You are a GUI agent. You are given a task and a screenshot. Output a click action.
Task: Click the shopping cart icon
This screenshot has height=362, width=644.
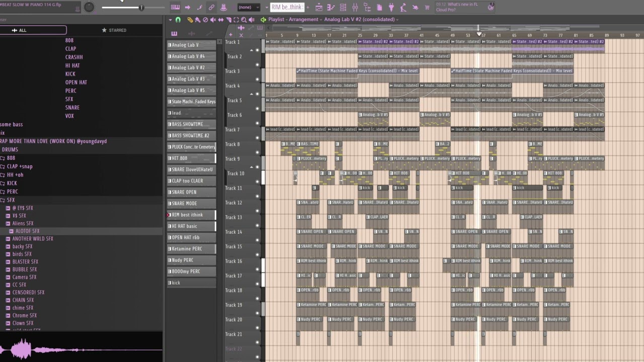tap(427, 8)
